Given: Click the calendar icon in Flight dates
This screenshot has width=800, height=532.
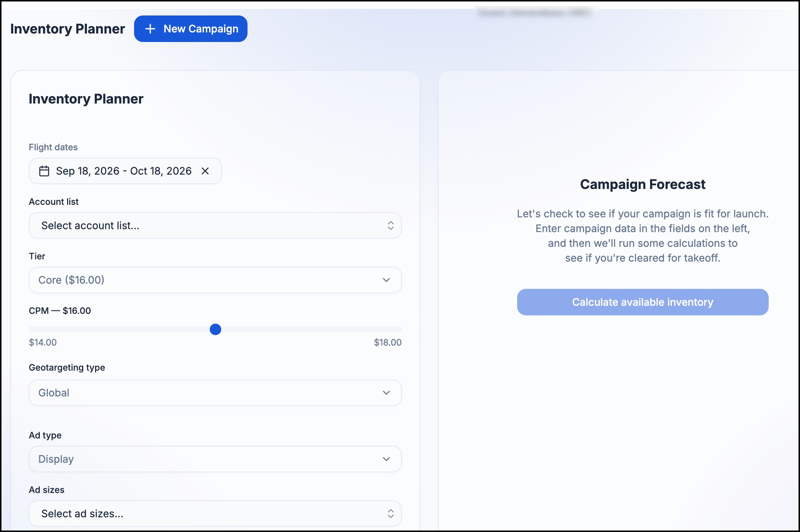Looking at the screenshot, I should pyautogui.click(x=44, y=171).
